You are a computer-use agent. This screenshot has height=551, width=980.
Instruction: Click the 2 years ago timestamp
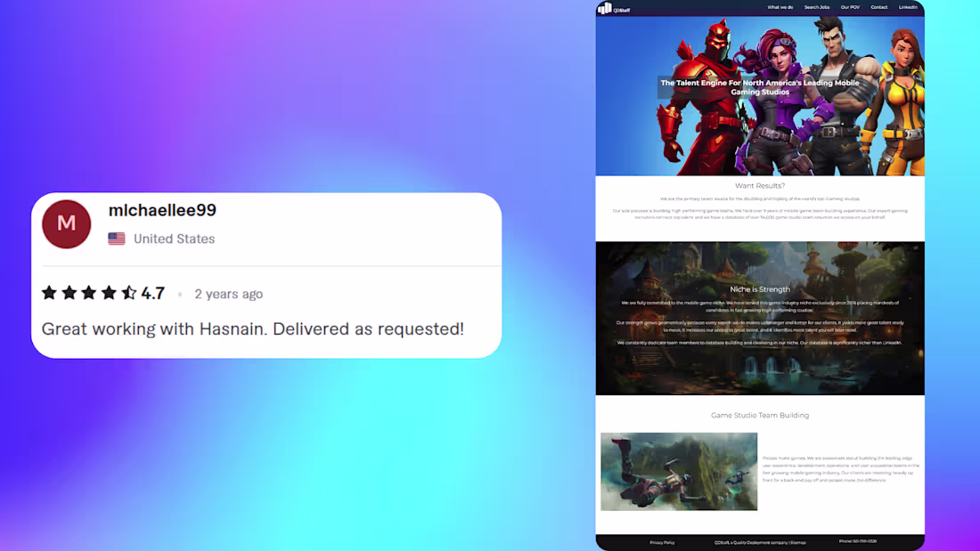pyautogui.click(x=228, y=294)
